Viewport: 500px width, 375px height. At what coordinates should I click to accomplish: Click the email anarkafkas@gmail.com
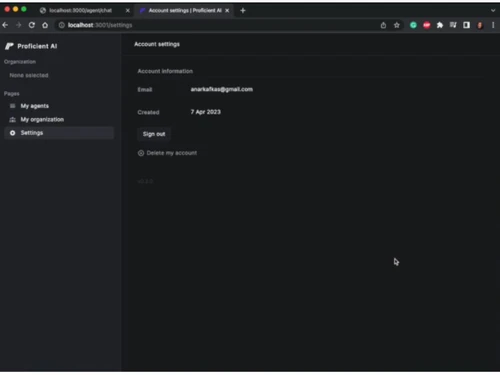[x=222, y=89]
